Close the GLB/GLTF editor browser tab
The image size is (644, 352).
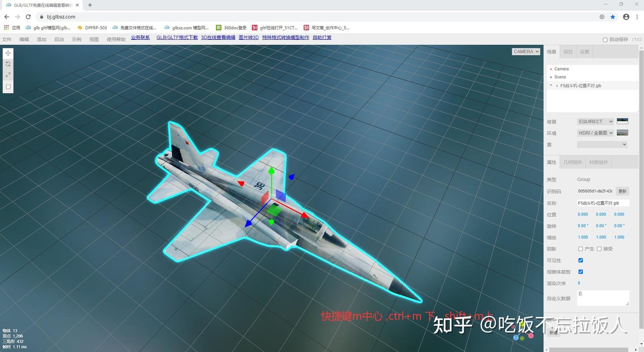point(77,5)
